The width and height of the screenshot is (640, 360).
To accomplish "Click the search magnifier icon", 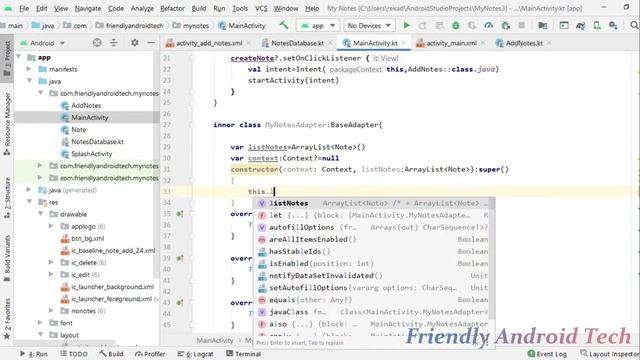I will click(634, 25).
